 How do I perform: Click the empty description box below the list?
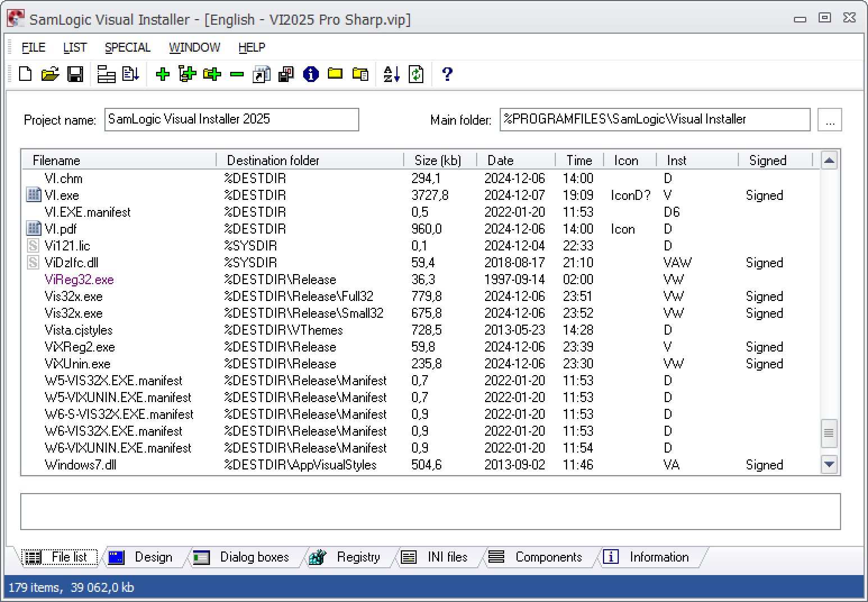point(431,512)
